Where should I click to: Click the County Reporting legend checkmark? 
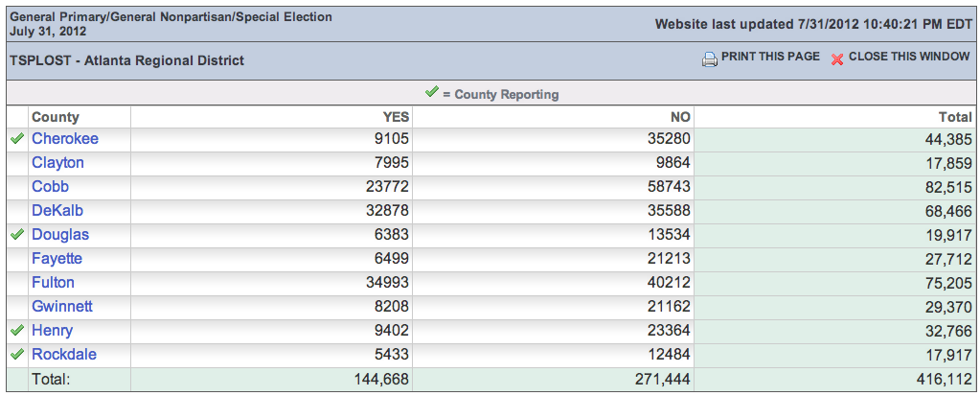coord(431,92)
